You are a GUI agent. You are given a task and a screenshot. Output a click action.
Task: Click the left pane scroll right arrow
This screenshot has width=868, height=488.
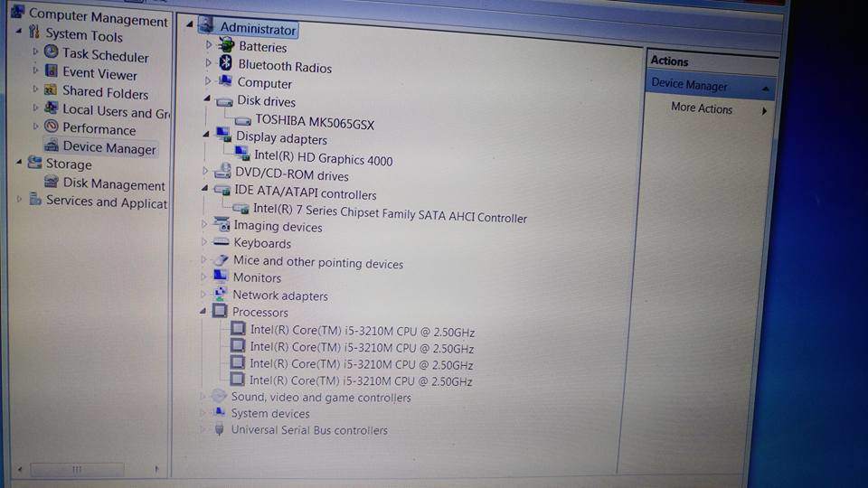click(x=156, y=470)
